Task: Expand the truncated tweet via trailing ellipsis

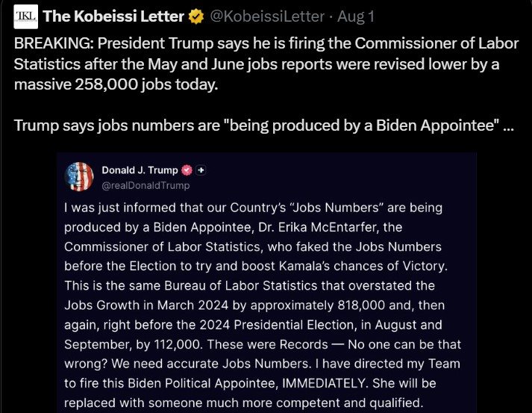Action: point(509,128)
